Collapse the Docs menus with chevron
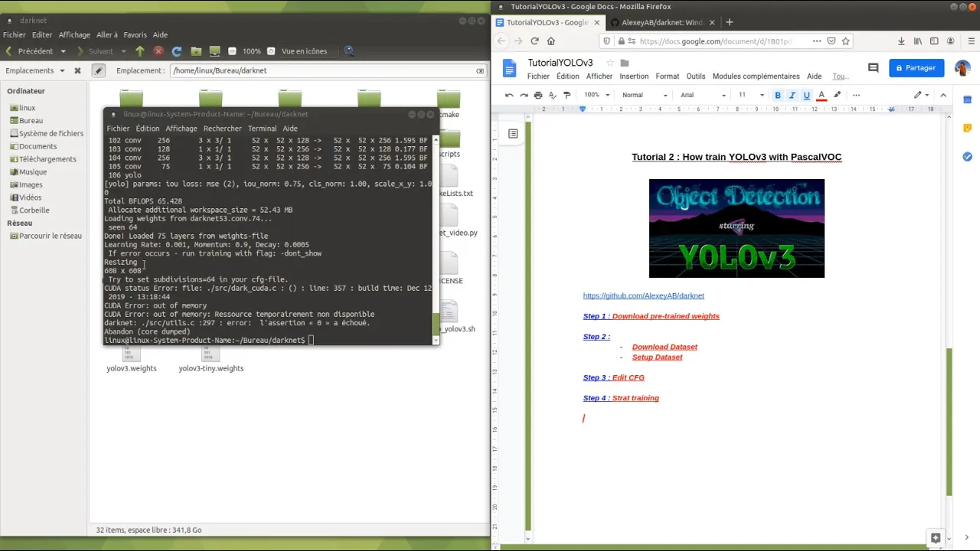The image size is (980, 551). pyautogui.click(x=943, y=95)
